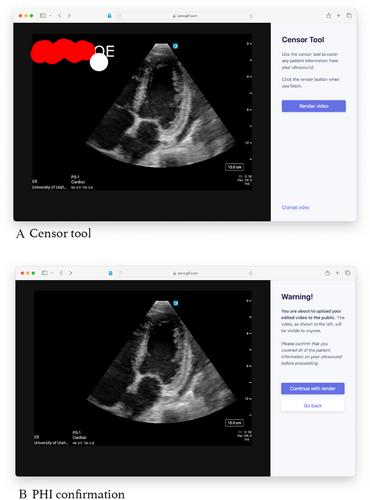Viewport: 370px width, 500px height.
Task: Click ultrasound video in Censor Tool window
Action: pos(142,112)
